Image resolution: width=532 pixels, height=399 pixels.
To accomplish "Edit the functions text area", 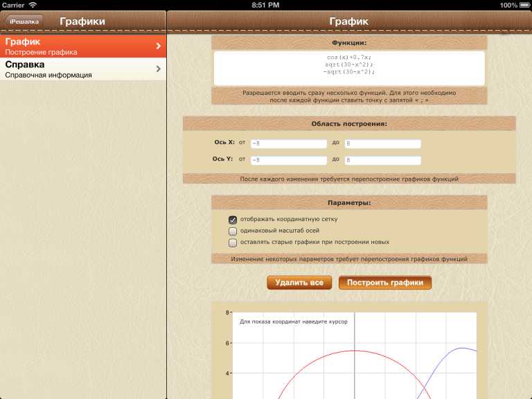I will [349, 68].
